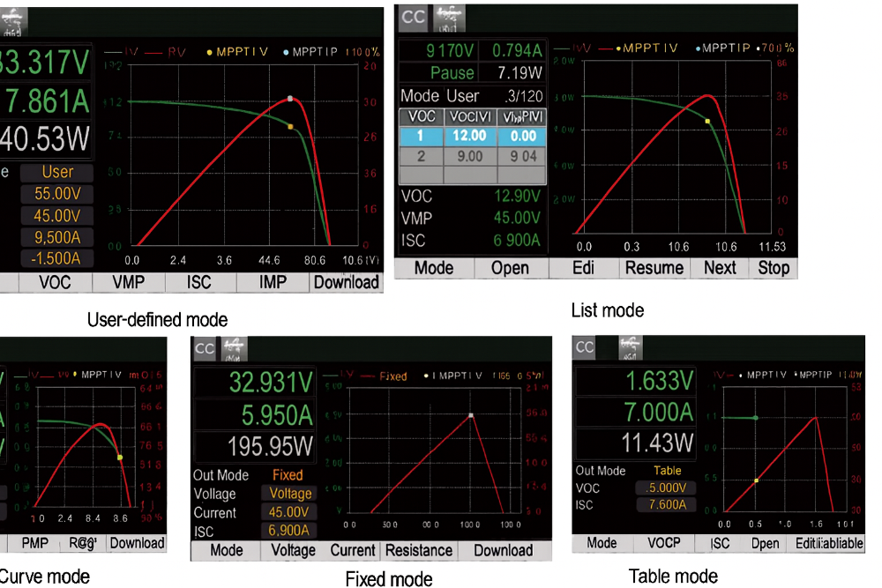
Task: Click the gray MPPT point on User-defined curve peak
Action: click(x=290, y=99)
